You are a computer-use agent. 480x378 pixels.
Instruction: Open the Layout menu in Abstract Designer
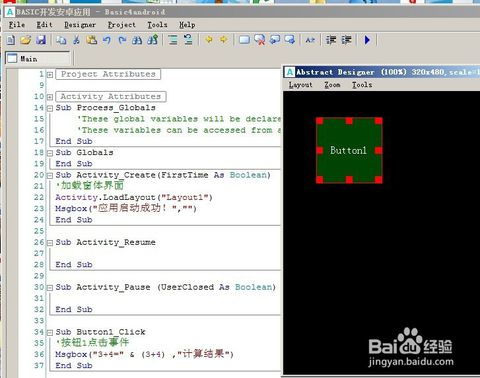300,85
